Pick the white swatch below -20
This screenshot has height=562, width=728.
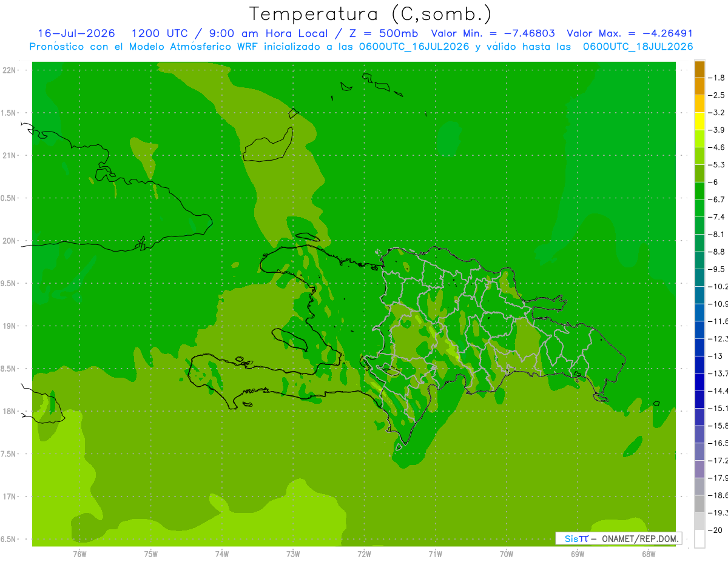(699, 539)
